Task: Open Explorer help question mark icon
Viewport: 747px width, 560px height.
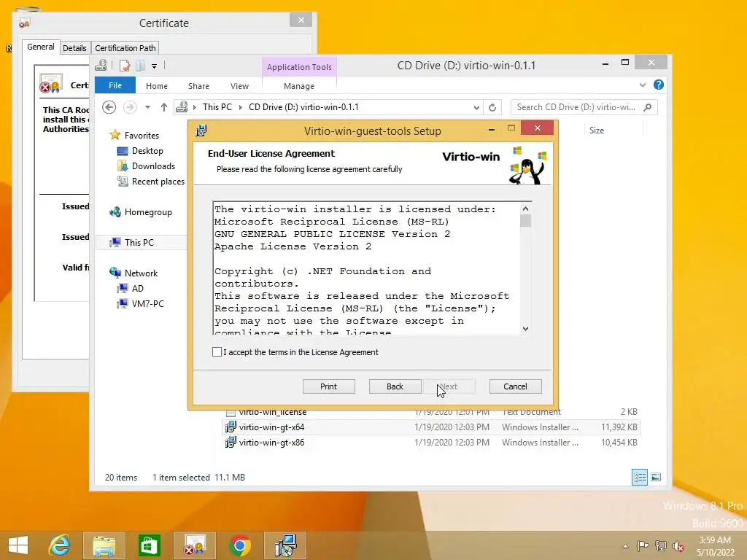Action: coord(659,85)
